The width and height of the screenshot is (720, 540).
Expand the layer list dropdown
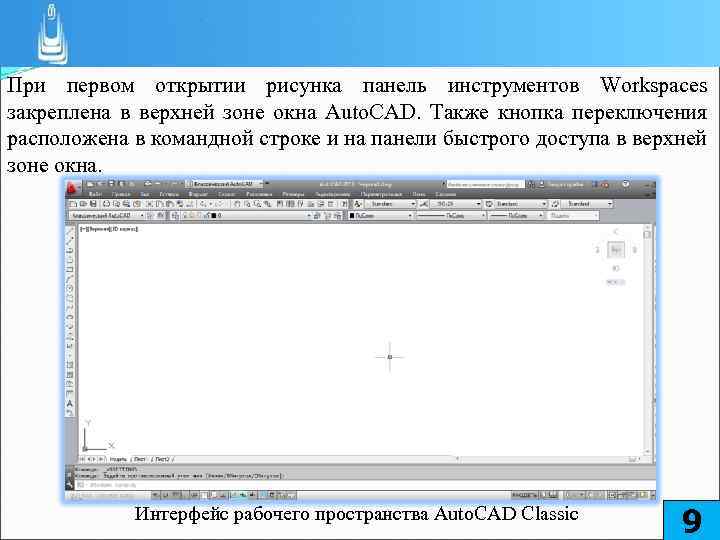309,215
